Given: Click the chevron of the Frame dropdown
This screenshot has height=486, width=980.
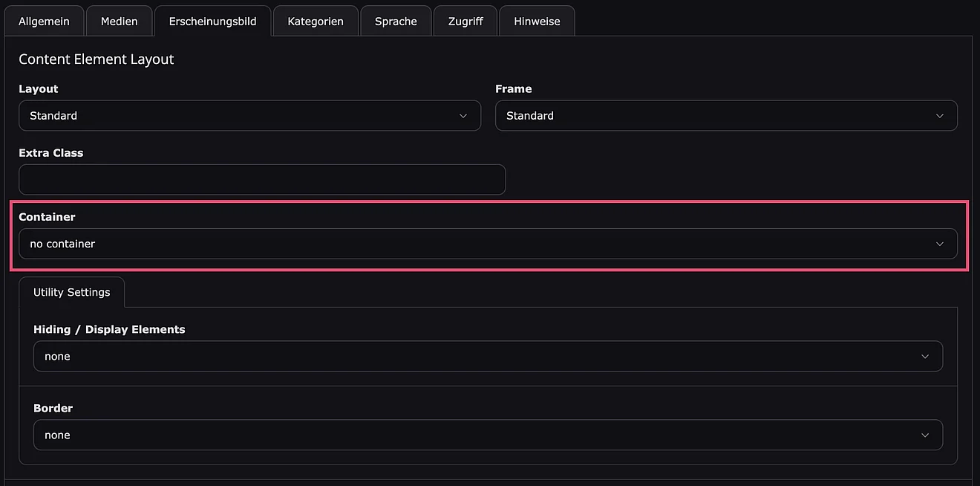Looking at the screenshot, I should click(939, 116).
